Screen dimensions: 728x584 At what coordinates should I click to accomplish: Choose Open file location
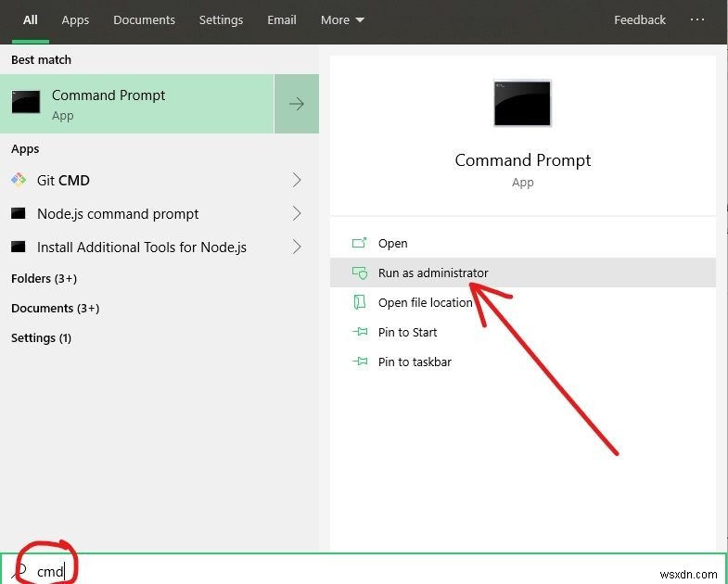pos(523,303)
